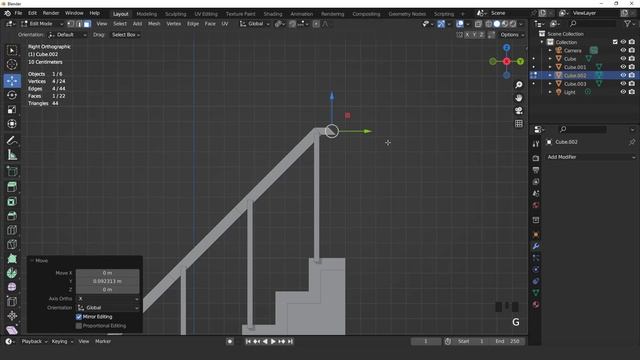
Task: Click the play animation button
Action: (x=273, y=341)
